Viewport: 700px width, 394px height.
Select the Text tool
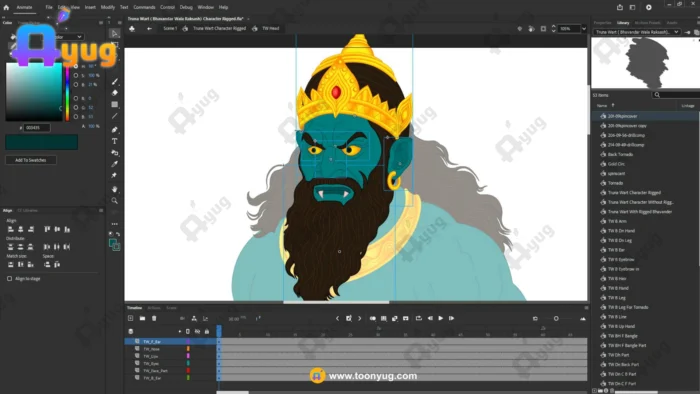tap(115, 141)
